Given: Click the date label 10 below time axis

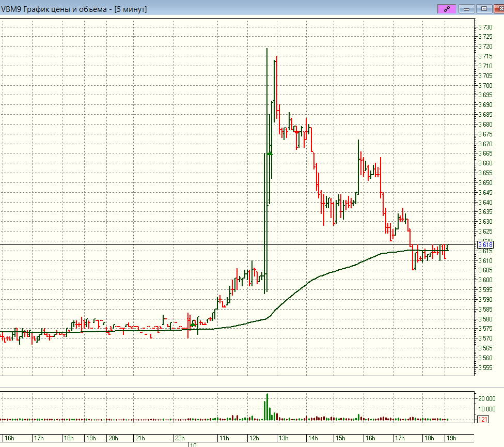Looking at the screenshot, I should pos(193,444).
